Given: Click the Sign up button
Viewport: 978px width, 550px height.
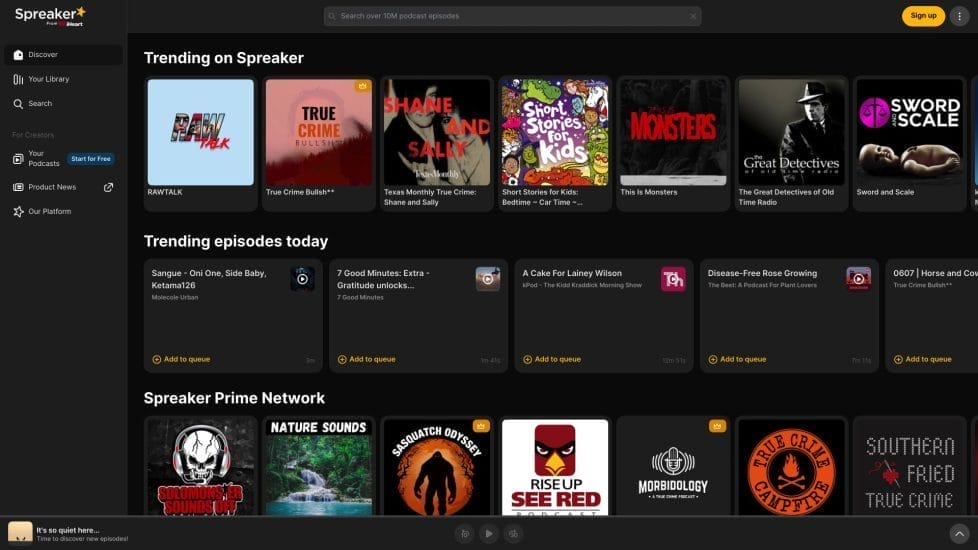Looking at the screenshot, I should [x=923, y=16].
